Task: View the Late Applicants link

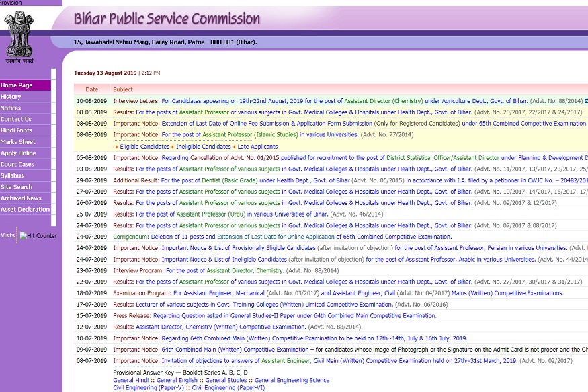Action: 257,147
